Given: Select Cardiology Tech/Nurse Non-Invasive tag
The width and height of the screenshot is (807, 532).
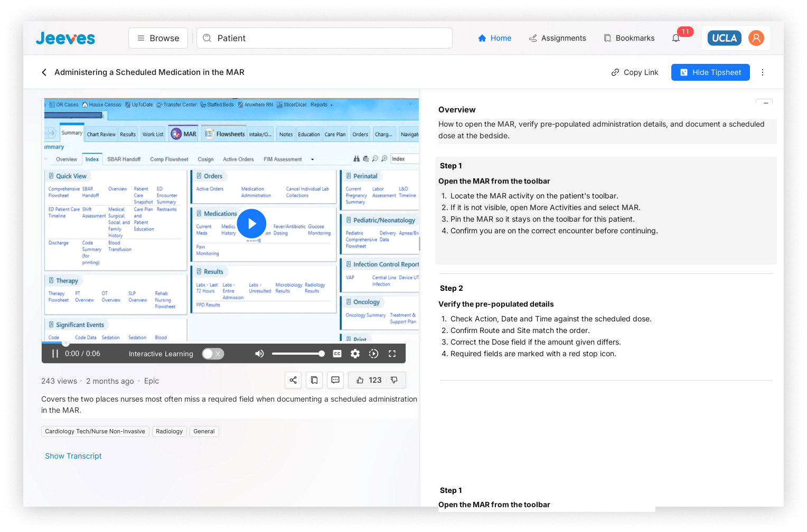Looking at the screenshot, I should click(95, 431).
